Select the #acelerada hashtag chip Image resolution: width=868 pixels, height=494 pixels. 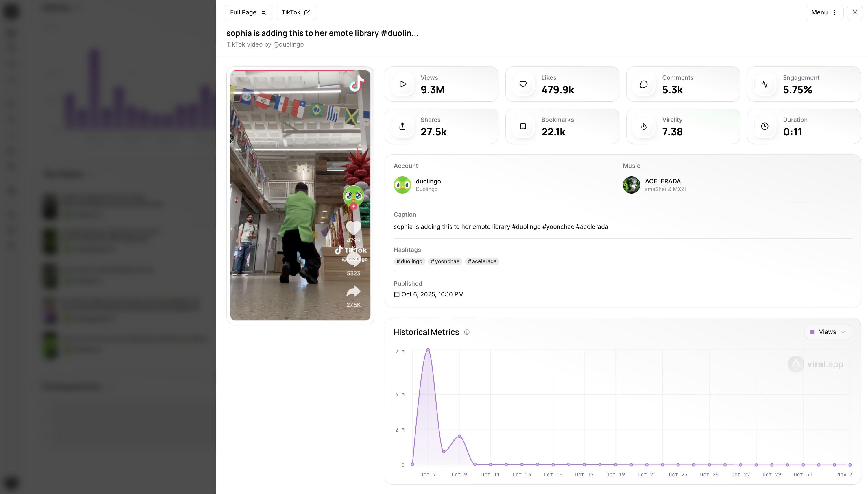pos(482,261)
